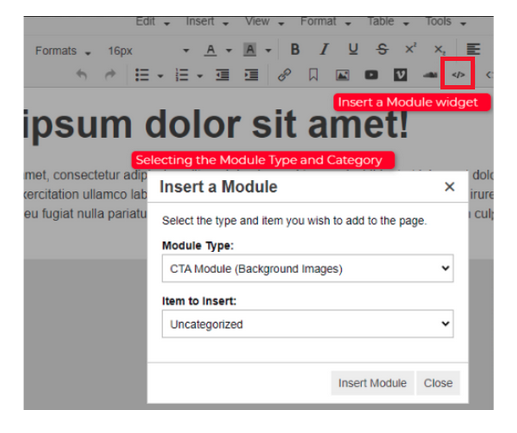Viewport: 517px width, 433px height.
Task: Click the Insert image icon
Action: point(342,75)
